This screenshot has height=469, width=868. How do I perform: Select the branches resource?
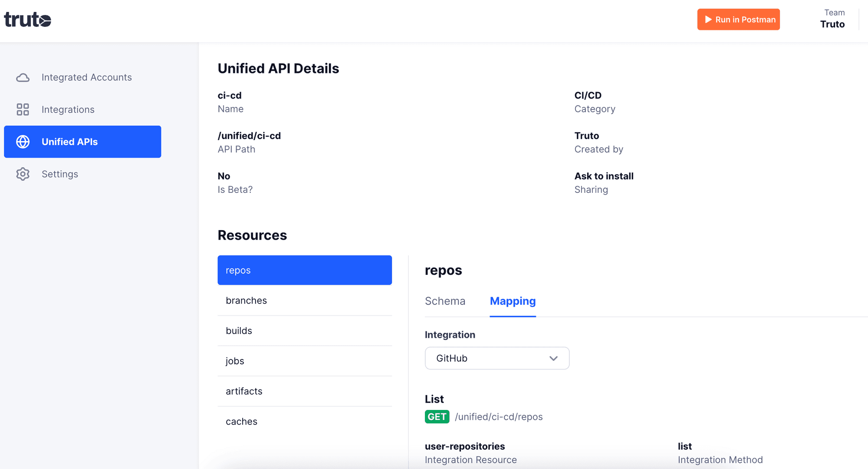pos(305,300)
